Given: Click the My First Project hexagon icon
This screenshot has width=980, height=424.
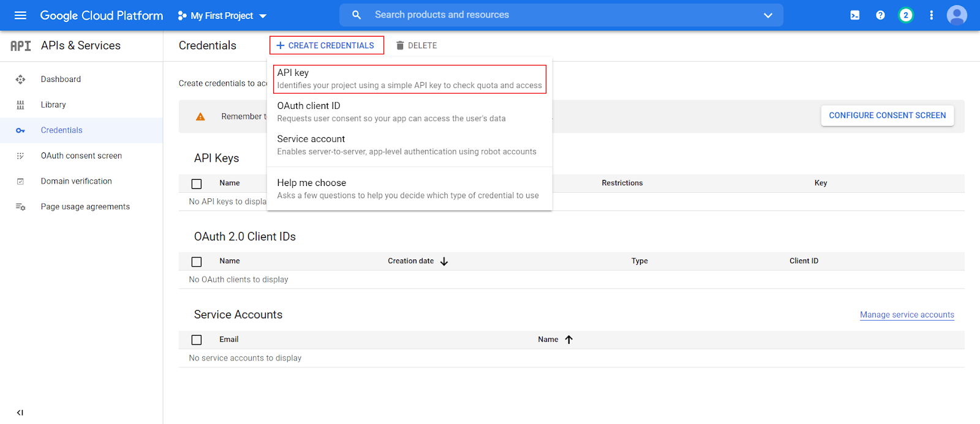Looking at the screenshot, I should [182, 16].
